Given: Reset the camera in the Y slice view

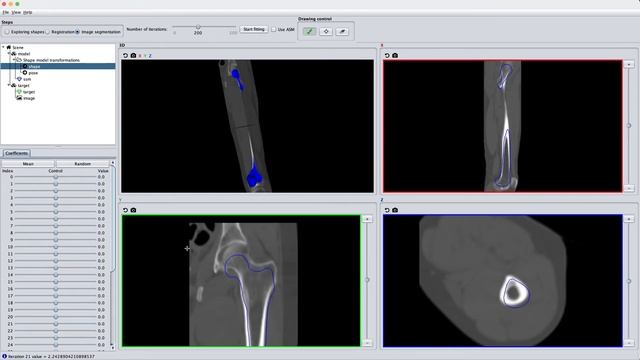Looking at the screenshot, I should 125,210.
